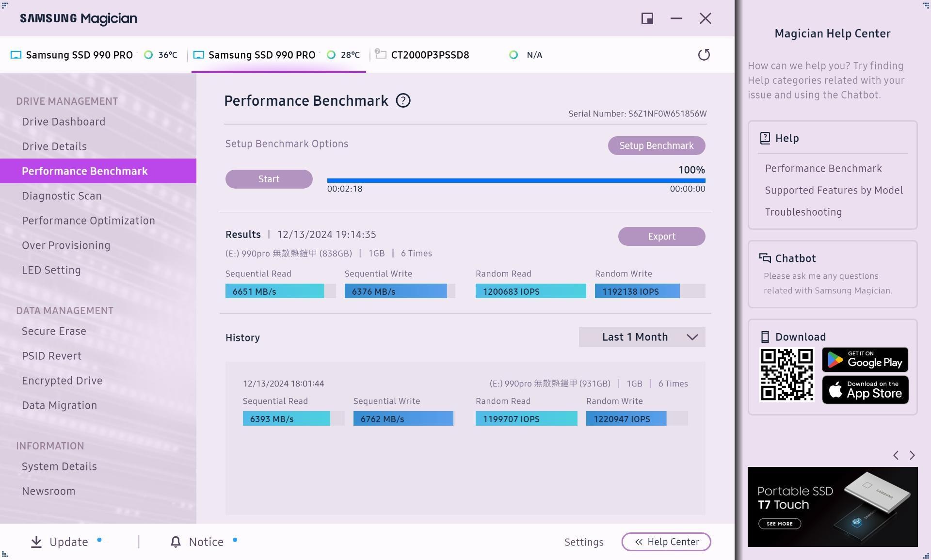Open PSID Revert page
The image size is (931, 560).
coord(51,356)
